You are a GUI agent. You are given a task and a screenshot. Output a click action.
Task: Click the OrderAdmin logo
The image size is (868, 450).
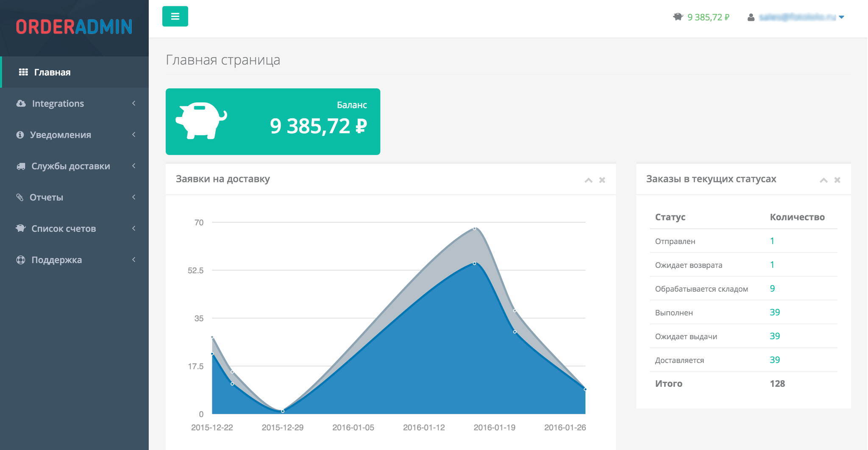click(x=74, y=27)
